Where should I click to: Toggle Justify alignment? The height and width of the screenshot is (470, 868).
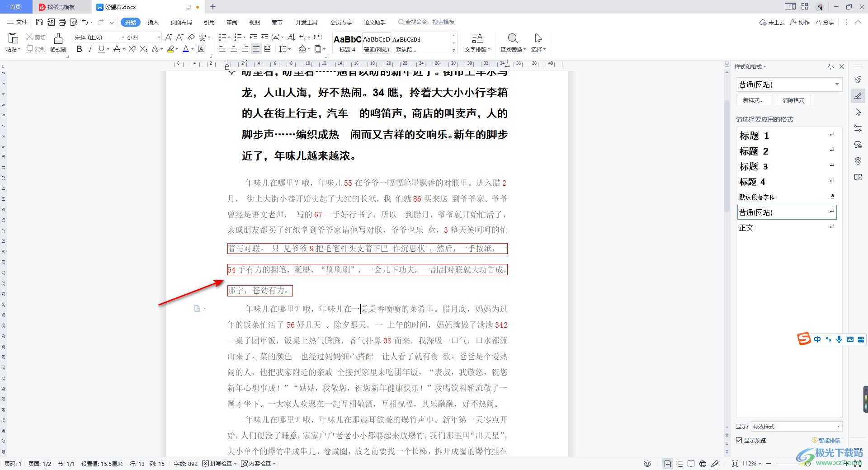click(256, 49)
